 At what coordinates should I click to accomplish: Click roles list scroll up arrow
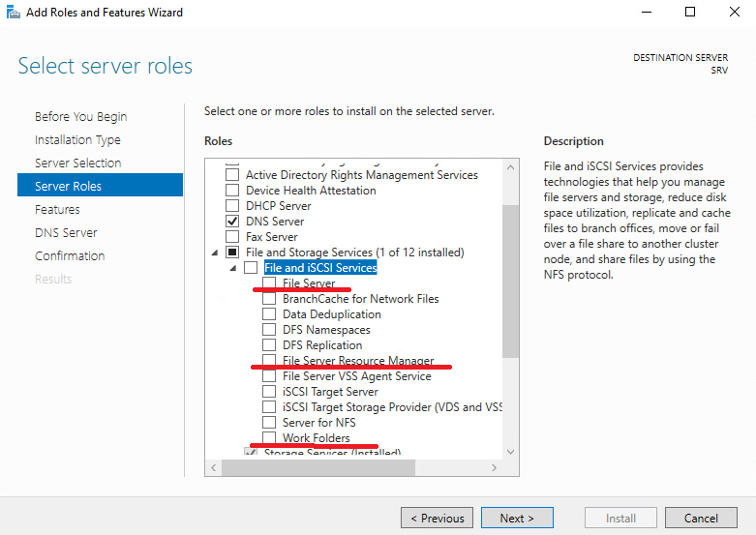pos(510,167)
